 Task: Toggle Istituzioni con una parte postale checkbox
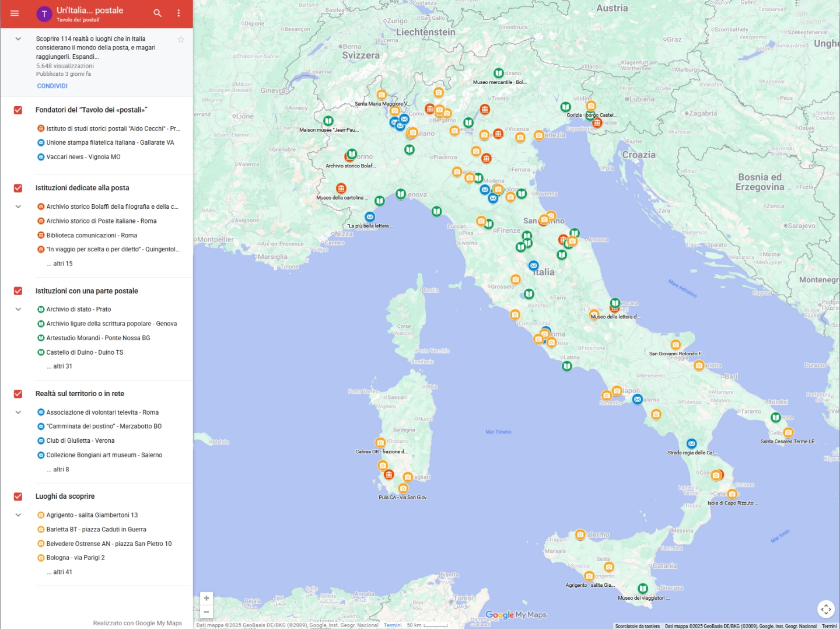pos(18,291)
